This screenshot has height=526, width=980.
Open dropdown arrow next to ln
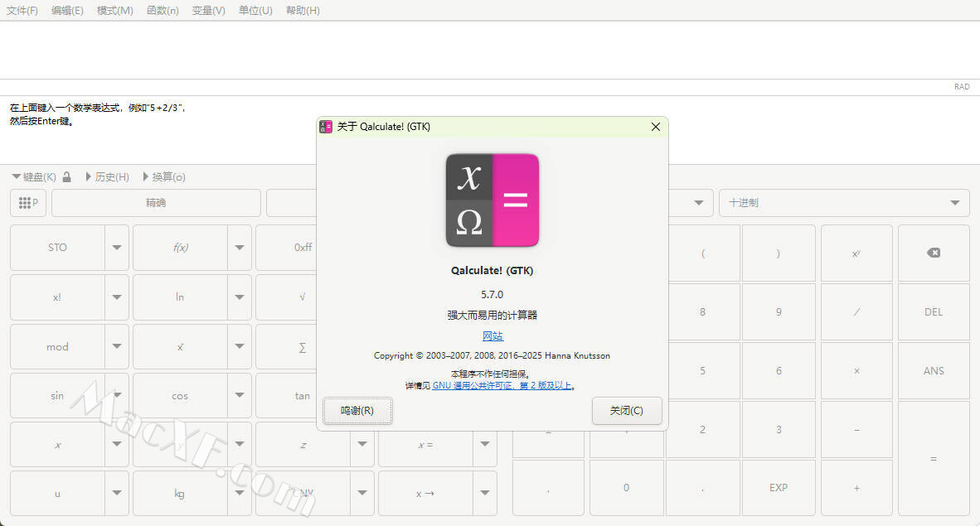point(240,297)
